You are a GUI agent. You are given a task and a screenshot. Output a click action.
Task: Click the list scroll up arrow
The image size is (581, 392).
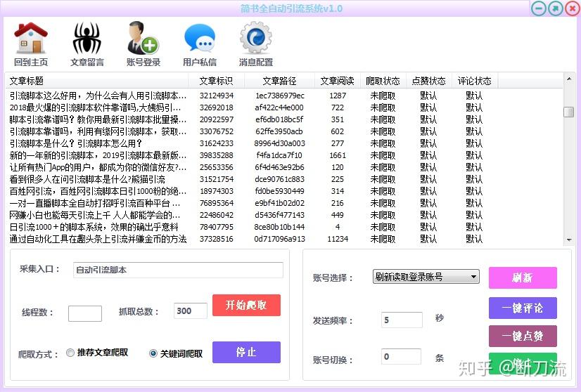[569, 79]
